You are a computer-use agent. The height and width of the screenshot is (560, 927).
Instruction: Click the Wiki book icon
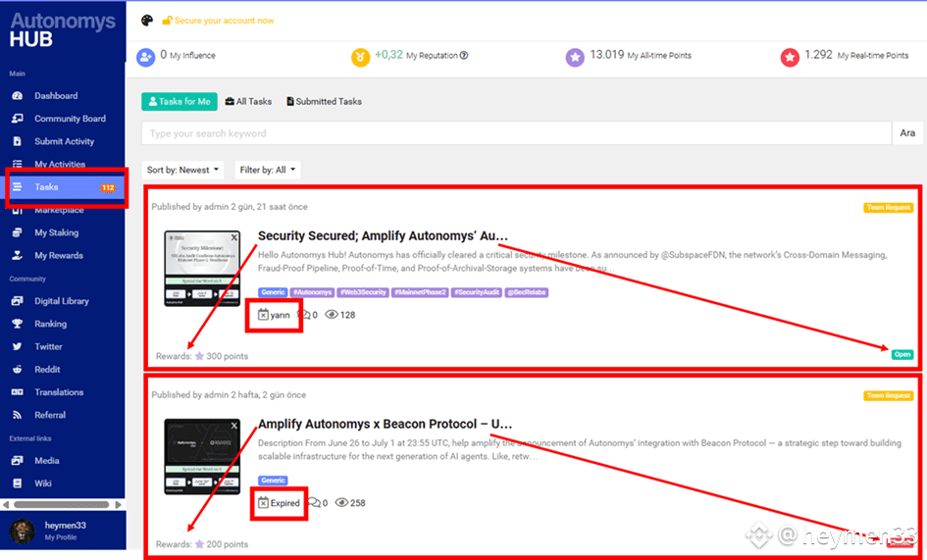[x=17, y=484]
